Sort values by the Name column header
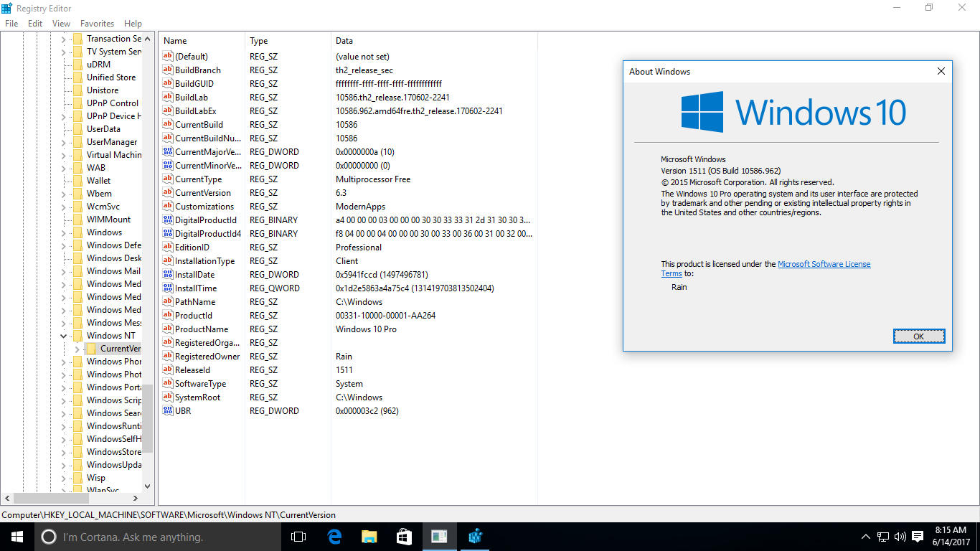 (202, 41)
